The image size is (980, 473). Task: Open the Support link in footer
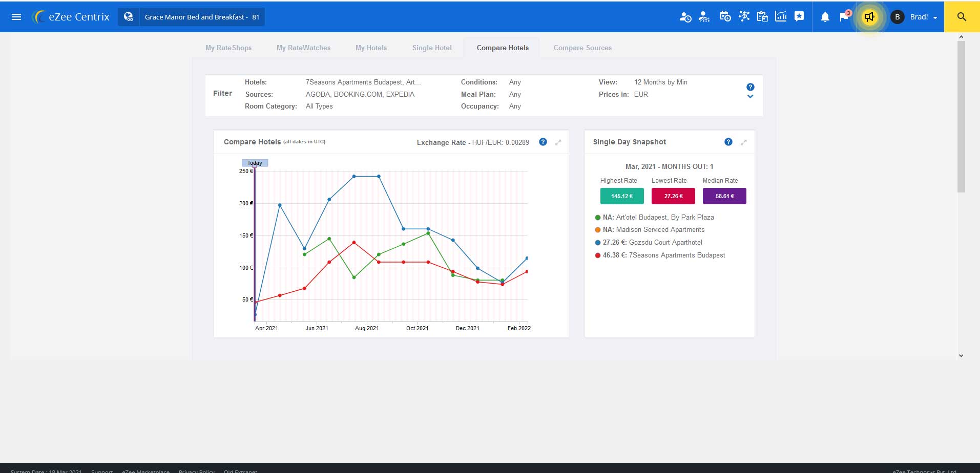click(x=102, y=471)
